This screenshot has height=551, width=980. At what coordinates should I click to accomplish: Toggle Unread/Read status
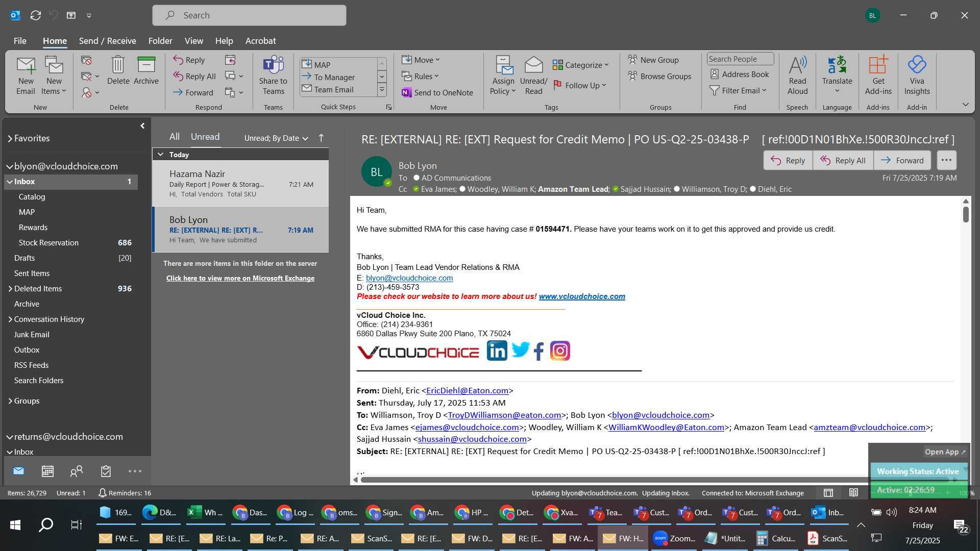coord(533,76)
